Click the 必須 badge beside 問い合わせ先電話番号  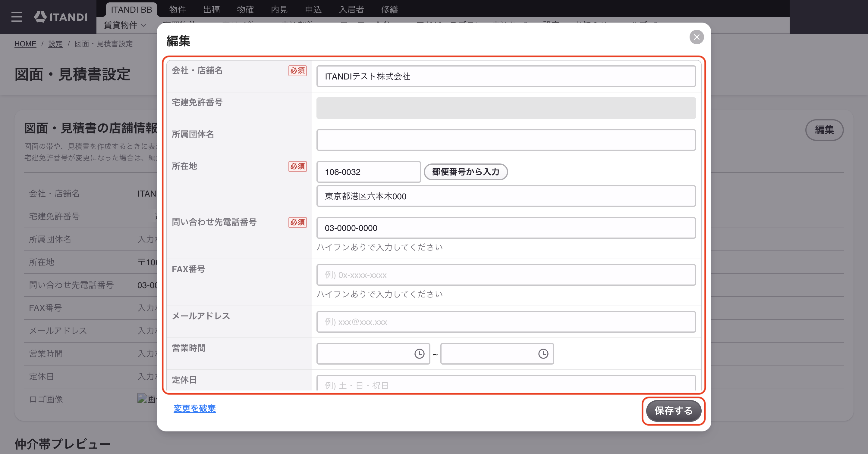[x=297, y=222]
